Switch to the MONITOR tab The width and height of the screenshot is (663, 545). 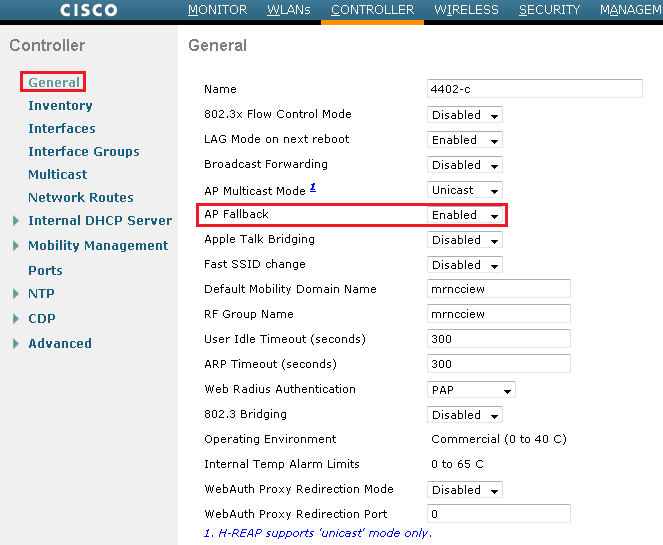(217, 10)
